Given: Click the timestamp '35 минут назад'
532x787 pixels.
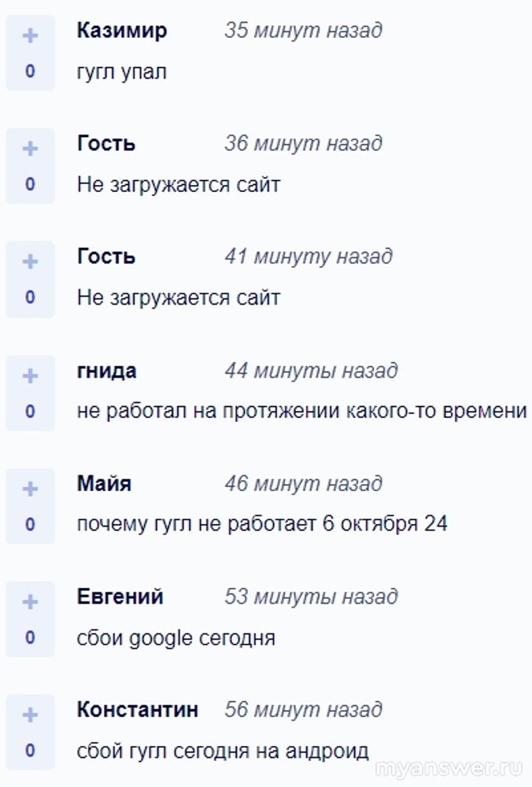Looking at the screenshot, I should [x=303, y=31].
